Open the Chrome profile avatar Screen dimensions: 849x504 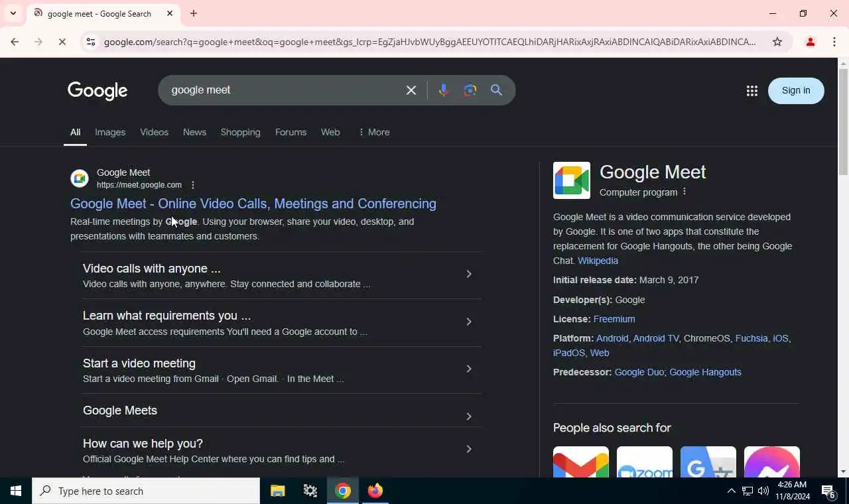[810, 42]
